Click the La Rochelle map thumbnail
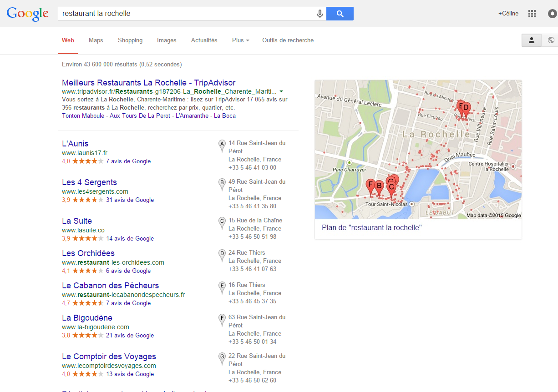 pyautogui.click(x=418, y=150)
